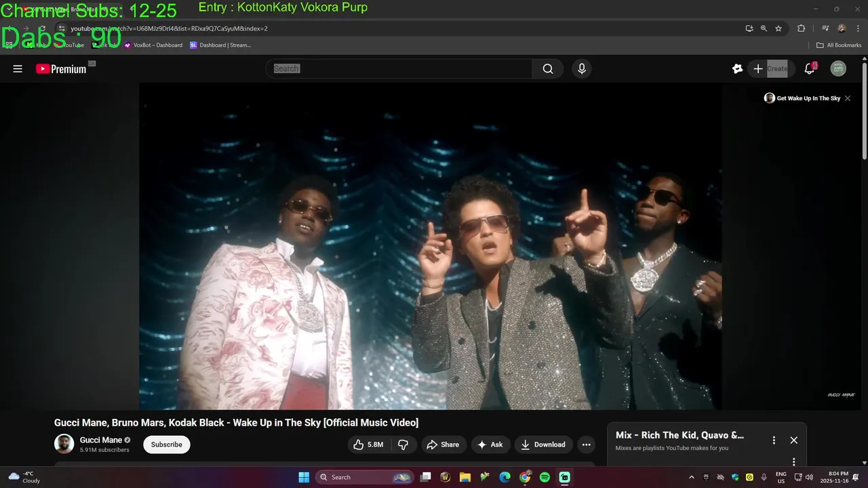The height and width of the screenshot is (488, 868).
Task: Open media control icon in toolbar
Action: point(825,28)
